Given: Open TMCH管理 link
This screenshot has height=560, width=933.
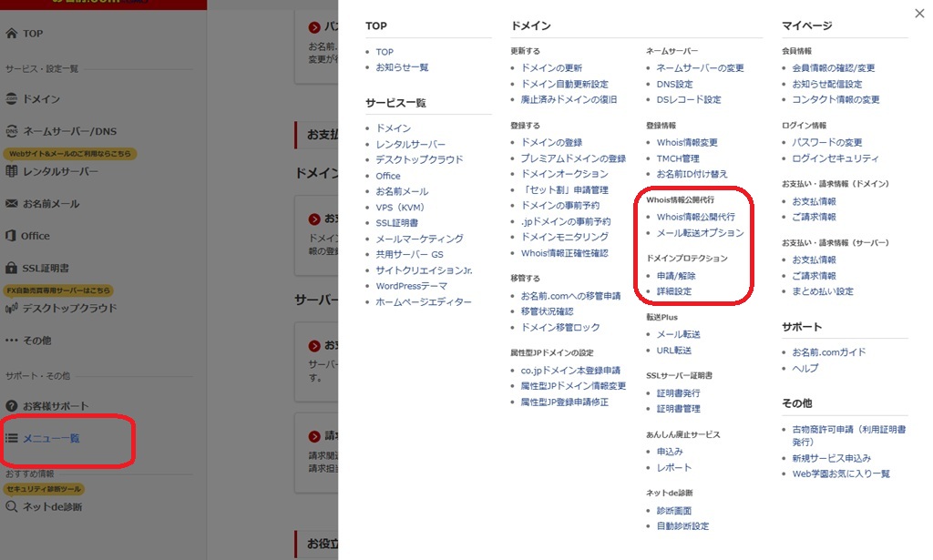Looking at the screenshot, I should point(678,158).
